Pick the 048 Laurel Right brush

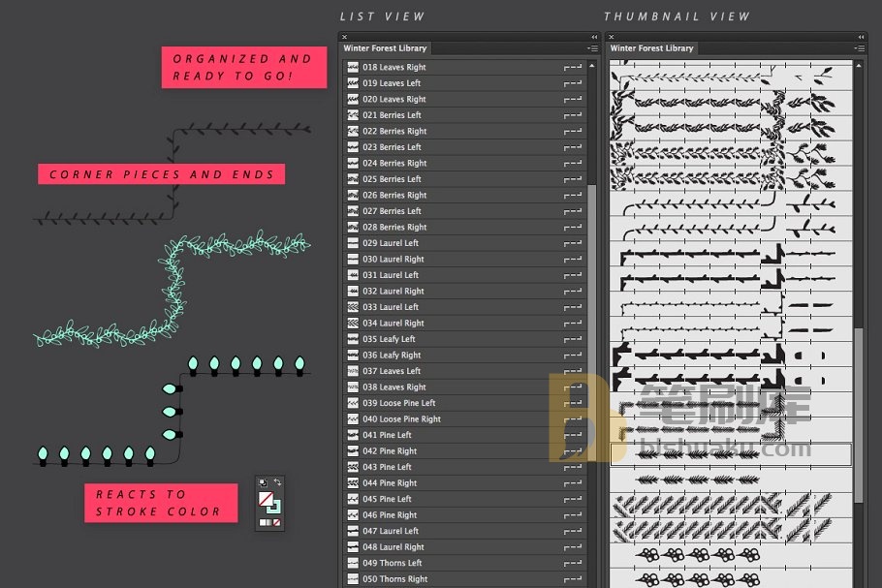(464, 547)
